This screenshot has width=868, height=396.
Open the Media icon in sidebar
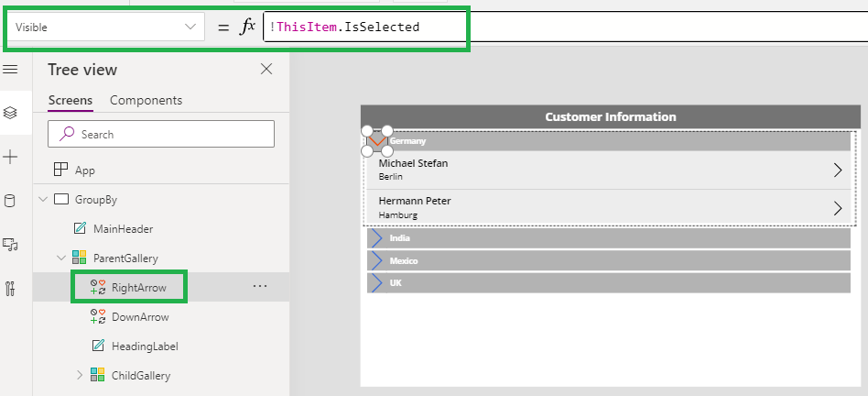pyautogui.click(x=10, y=244)
